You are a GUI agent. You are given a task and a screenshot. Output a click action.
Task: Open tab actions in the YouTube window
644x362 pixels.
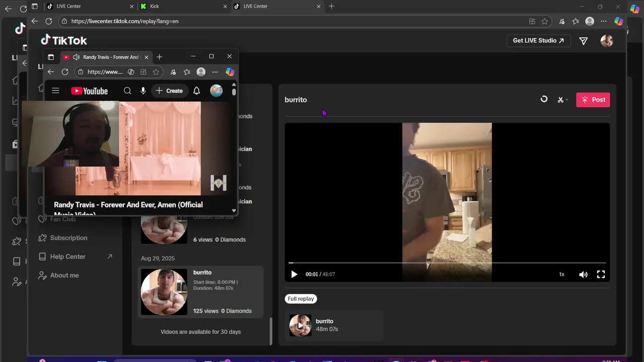pos(51,57)
